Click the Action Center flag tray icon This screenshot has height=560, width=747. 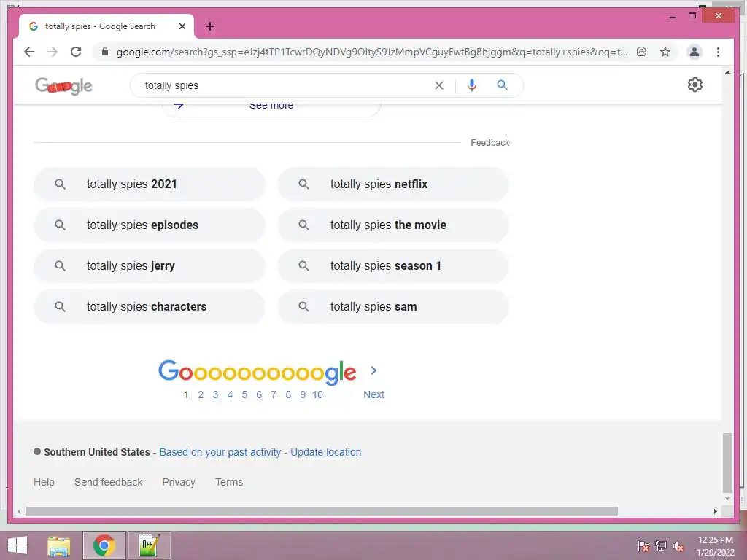(643, 546)
